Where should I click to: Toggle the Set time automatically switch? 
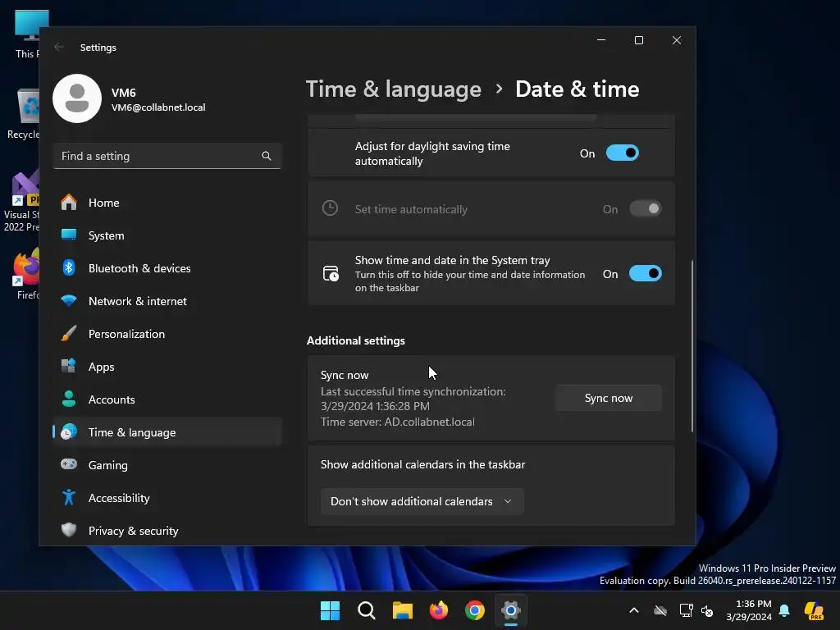(x=645, y=208)
